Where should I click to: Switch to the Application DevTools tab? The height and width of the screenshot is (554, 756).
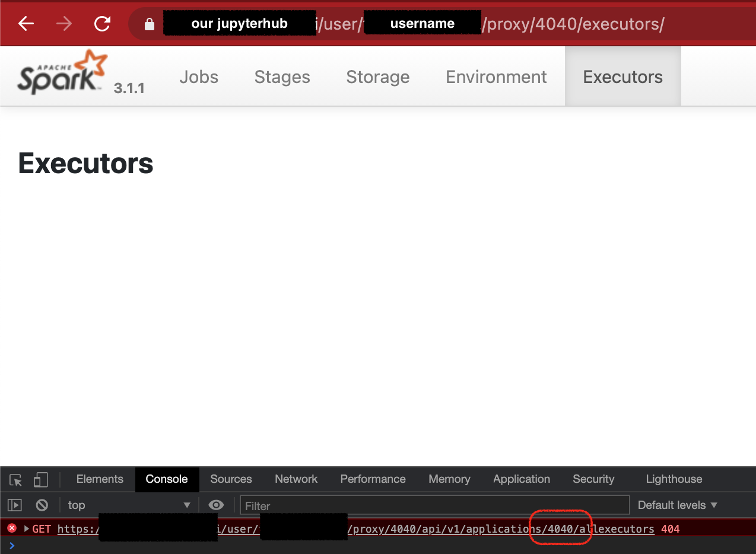click(x=522, y=479)
